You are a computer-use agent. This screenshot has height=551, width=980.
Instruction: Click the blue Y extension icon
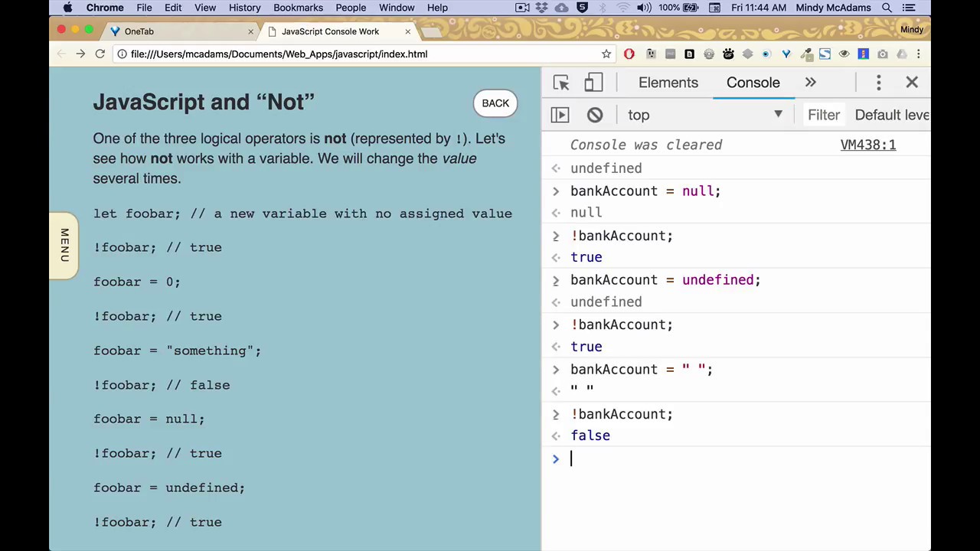pos(786,54)
